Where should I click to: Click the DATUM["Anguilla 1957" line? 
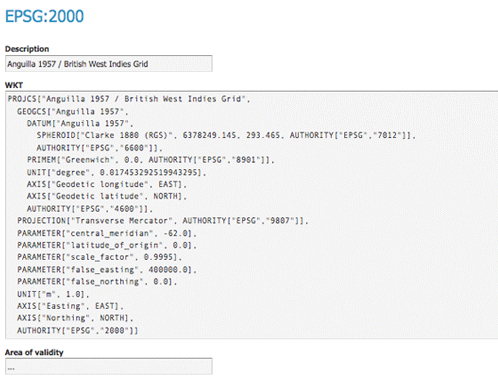[80, 124]
